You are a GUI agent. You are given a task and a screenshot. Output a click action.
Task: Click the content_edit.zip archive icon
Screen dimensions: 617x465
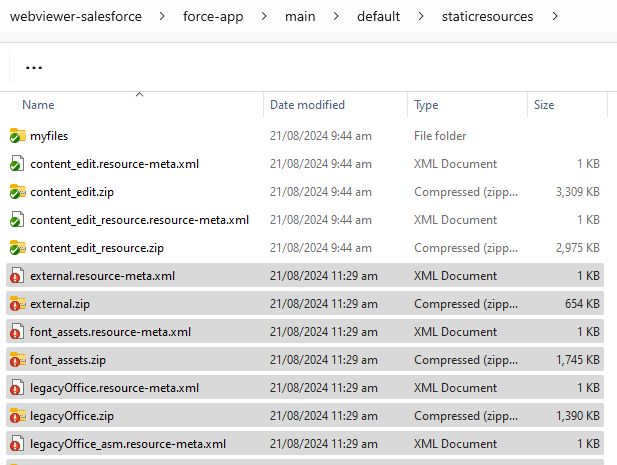point(18,192)
